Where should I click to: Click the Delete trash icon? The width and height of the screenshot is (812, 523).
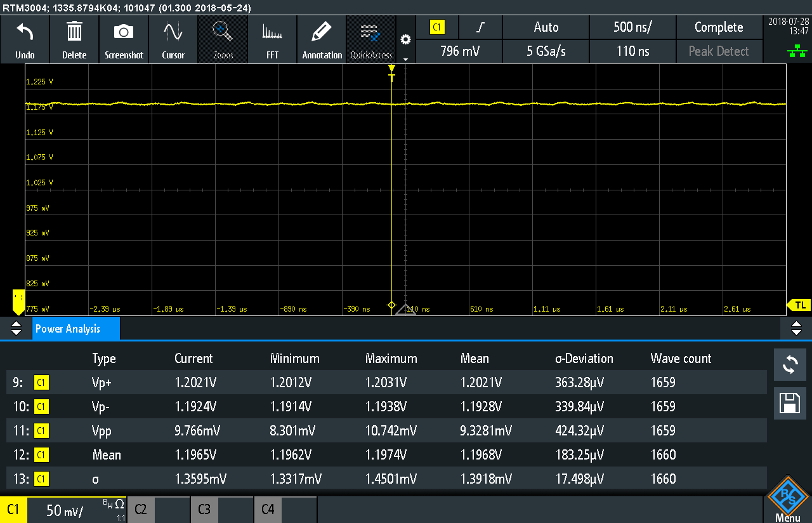pos(74,39)
